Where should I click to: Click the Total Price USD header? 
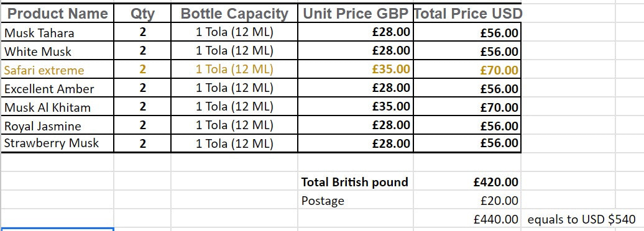[x=467, y=14]
